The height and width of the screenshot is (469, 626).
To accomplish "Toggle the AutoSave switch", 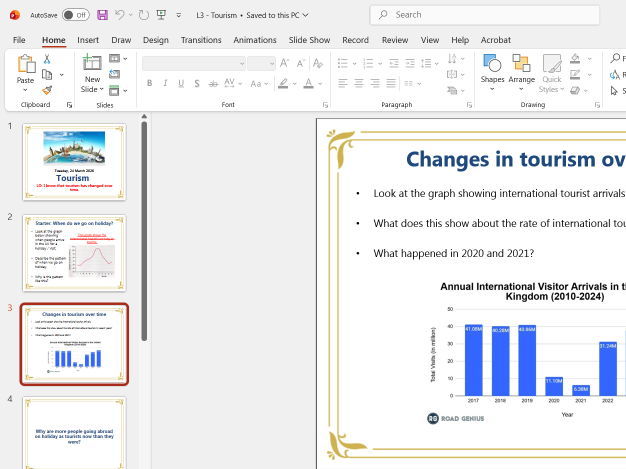I will pyautogui.click(x=75, y=15).
